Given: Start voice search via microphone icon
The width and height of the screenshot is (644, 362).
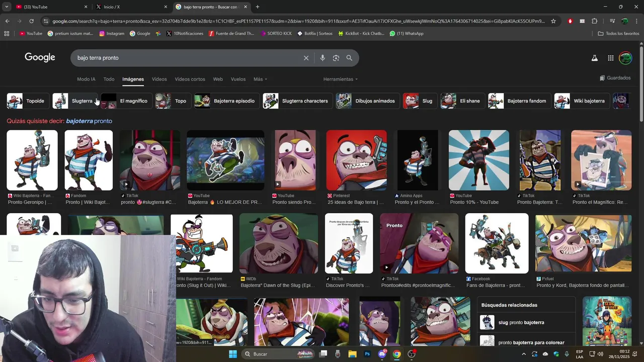Looking at the screenshot, I should pos(323,58).
